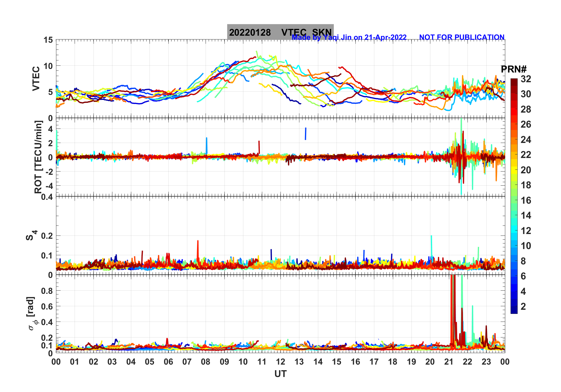Click the 'NOT FOR PUBLICATION' notice
Image resolution: width=561 pixels, height=392 pixels.
(x=462, y=37)
